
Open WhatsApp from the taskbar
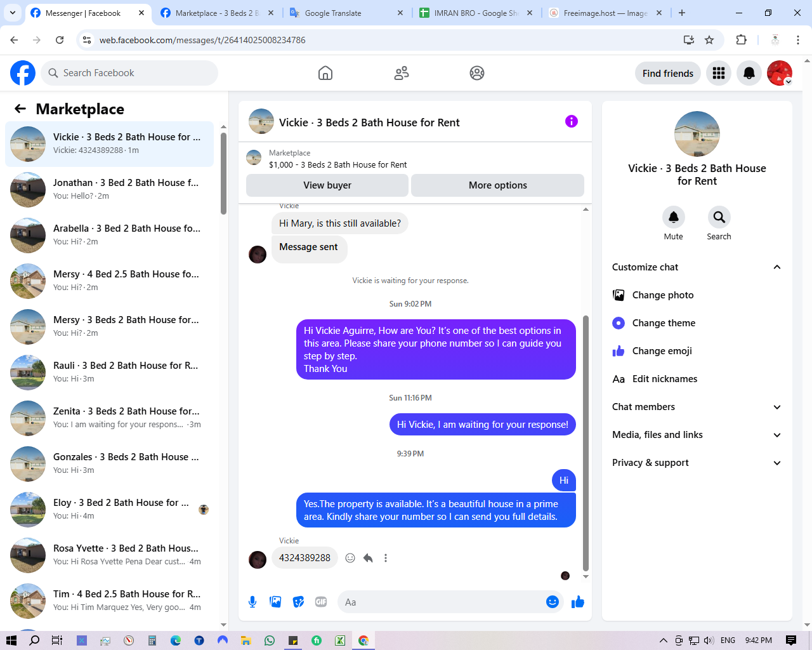pos(270,640)
